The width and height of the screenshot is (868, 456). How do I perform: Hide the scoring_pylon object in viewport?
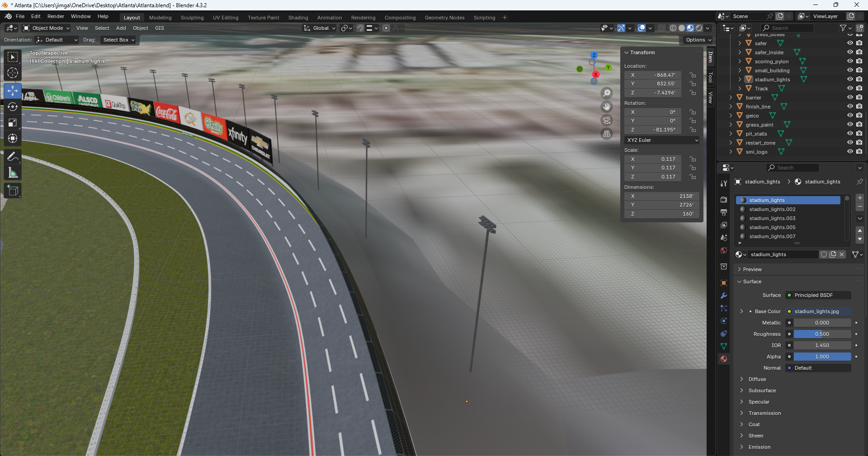[x=850, y=61]
